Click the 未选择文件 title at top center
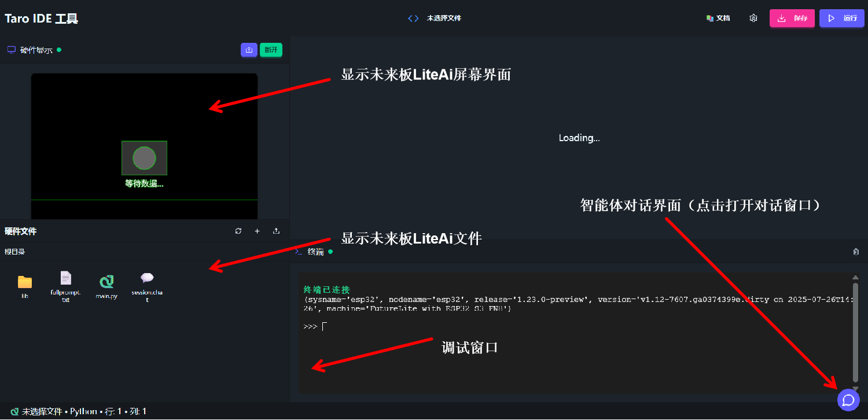868x420 pixels. click(x=444, y=18)
